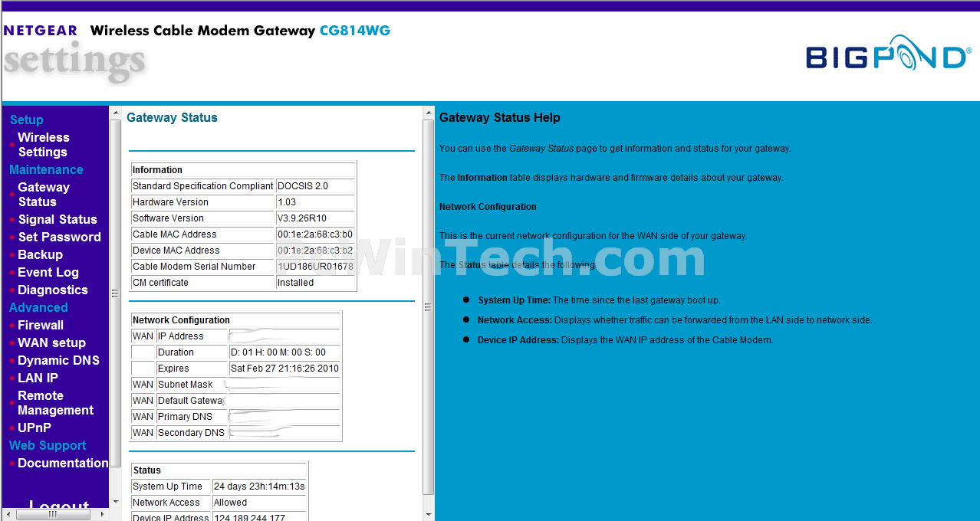Select the uptime value 24 days 23h:14m:13s
Viewport: 980px width, 521px height.
pos(259,487)
